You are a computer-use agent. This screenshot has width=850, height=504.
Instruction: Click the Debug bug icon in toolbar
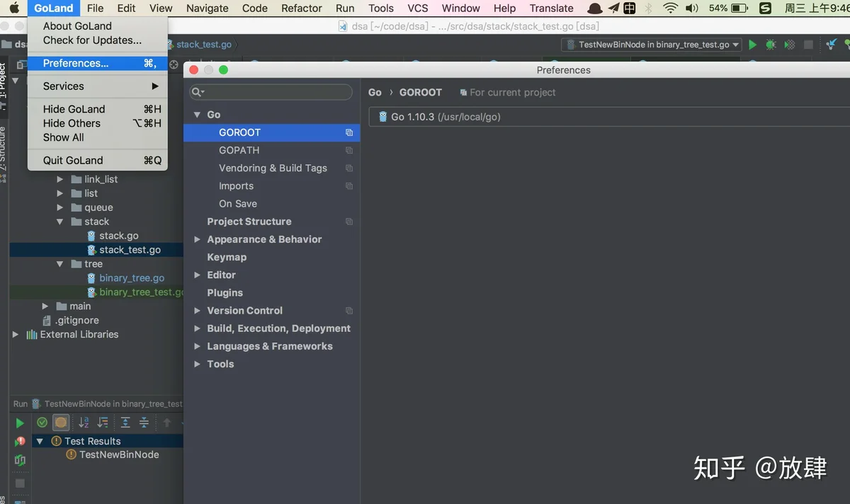coord(771,45)
